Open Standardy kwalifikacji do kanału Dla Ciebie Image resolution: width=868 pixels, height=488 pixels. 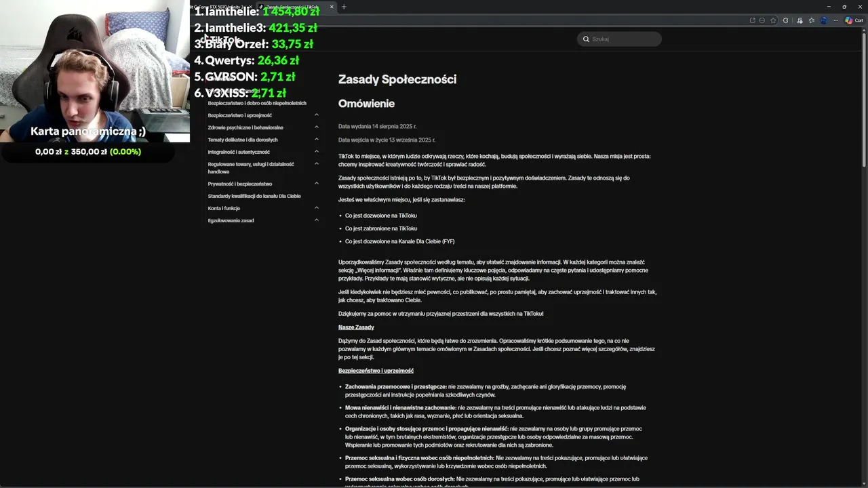[254, 196]
